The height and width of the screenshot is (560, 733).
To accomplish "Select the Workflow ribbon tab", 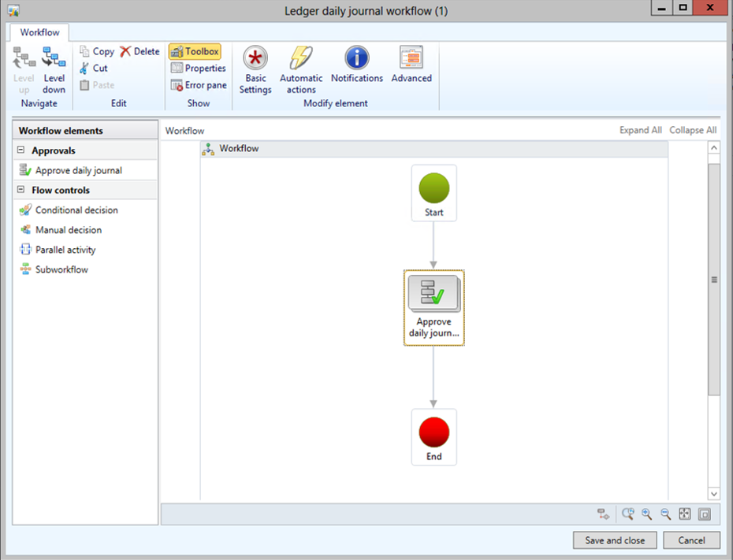I will tap(39, 32).
